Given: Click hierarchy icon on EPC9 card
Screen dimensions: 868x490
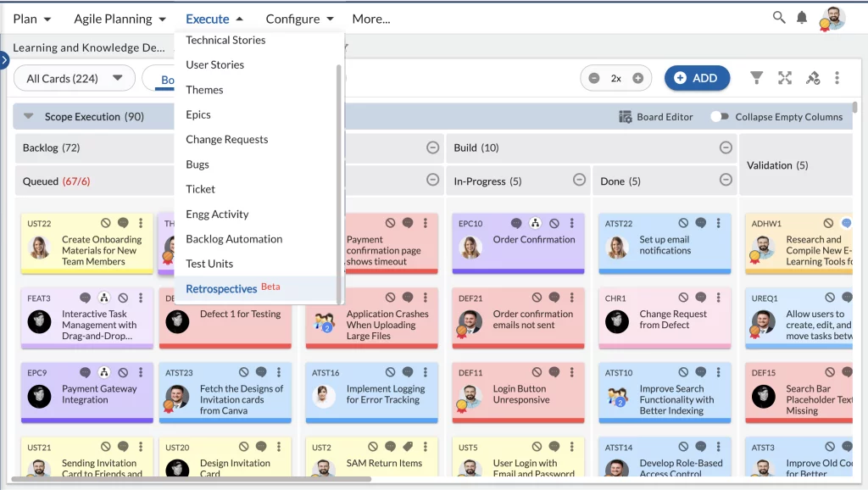Looking at the screenshot, I should (x=104, y=372).
